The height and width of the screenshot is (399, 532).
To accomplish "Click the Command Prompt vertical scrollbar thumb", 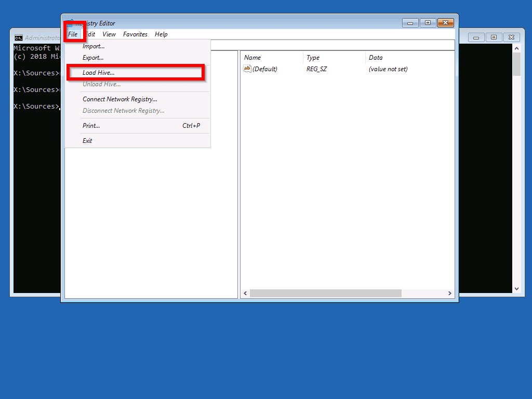I will click(x=517, y=64).
